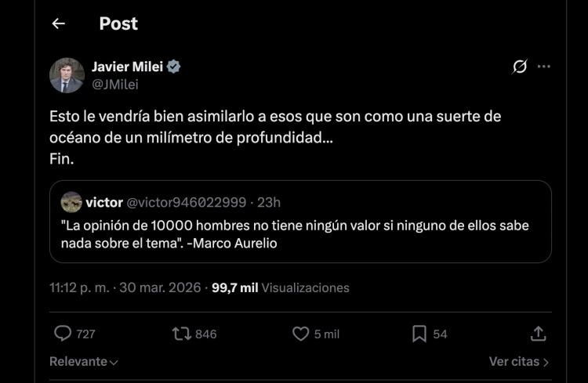This screenshot has height=383, width=588.
Task: Click the blue verified badge
Action: point(174,67)
